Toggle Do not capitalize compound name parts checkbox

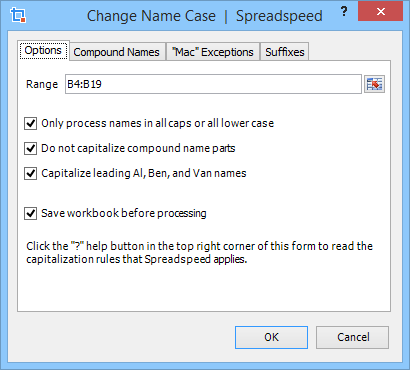[x=30, y=148]
